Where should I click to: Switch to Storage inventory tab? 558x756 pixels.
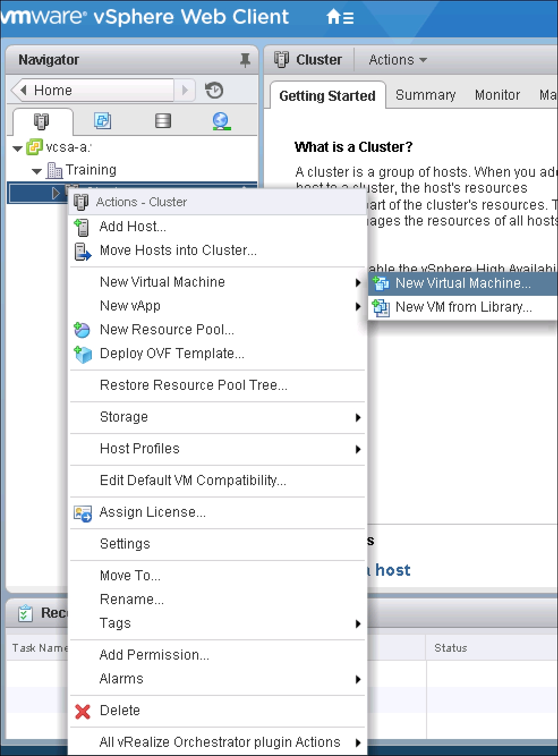tap(163, 121)
